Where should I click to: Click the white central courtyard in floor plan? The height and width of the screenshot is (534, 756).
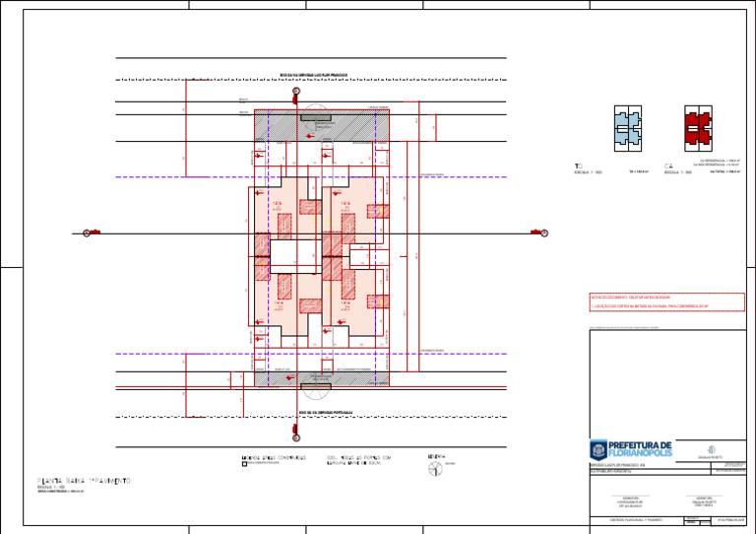point(295,257)
